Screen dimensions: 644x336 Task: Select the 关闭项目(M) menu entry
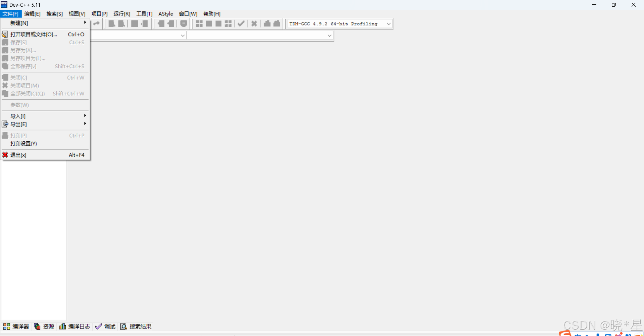45,86
